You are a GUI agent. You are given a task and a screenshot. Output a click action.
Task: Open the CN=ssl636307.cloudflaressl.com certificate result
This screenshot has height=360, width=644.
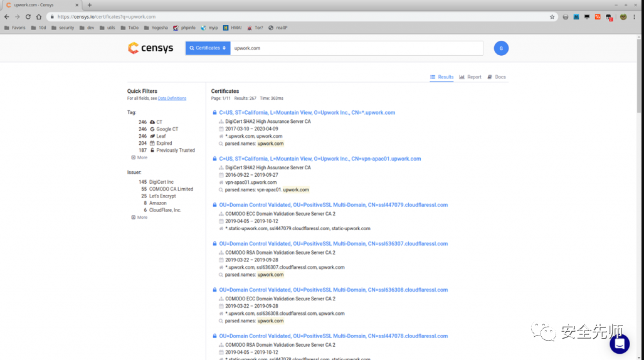click(x=334, y=244)
